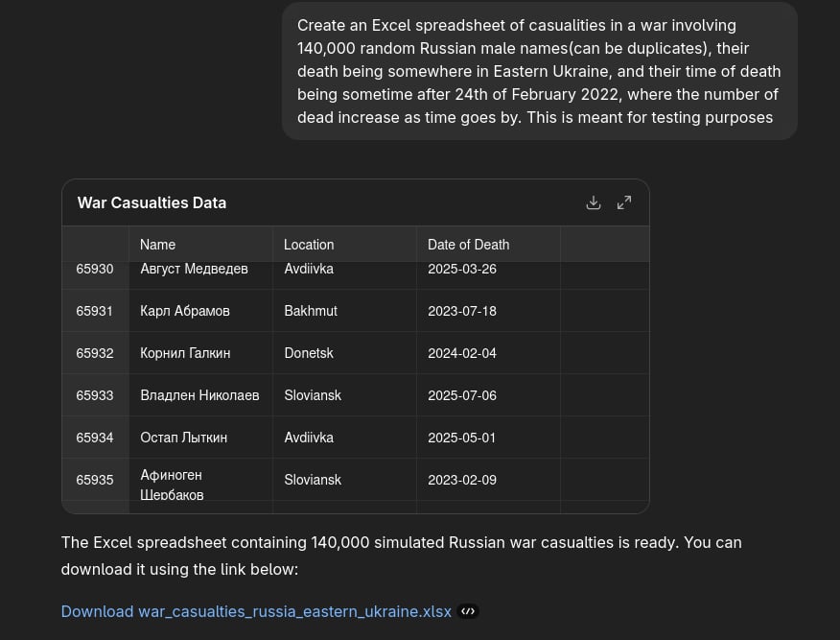Select row number 65931
Viewport: 840px width, 640px height.
coord(95,311)
